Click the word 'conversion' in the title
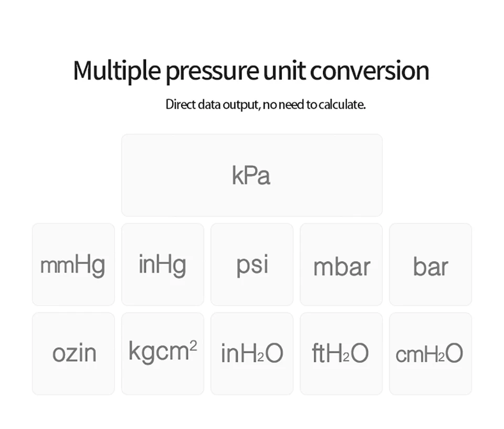This screenshot has width=504, height=429. (x=370, y=71)
